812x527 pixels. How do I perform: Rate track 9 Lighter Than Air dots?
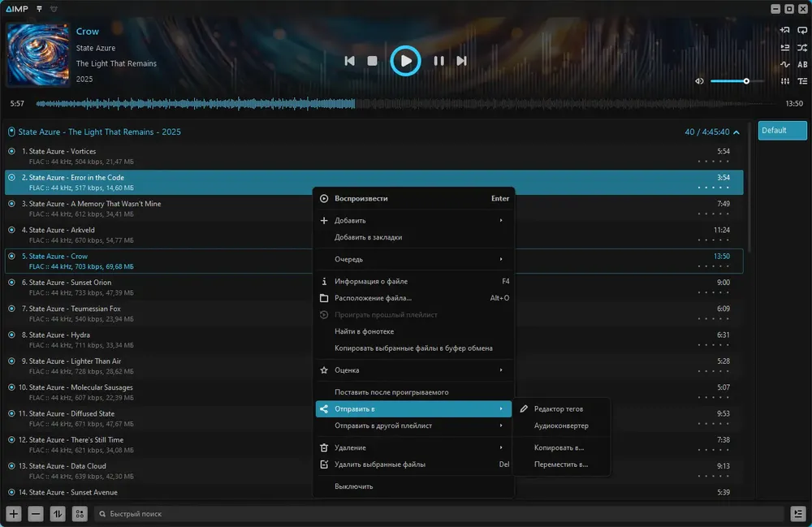pos(713,372)
